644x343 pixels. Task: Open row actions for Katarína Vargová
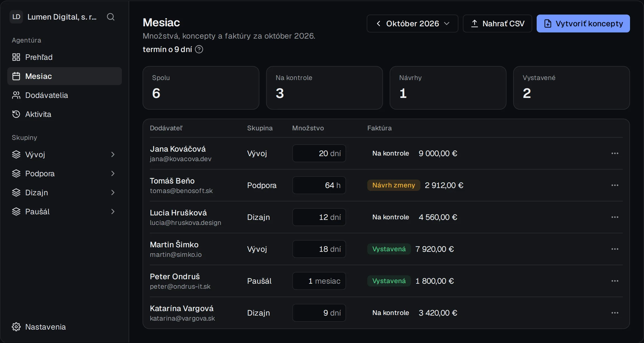point(615,313)
